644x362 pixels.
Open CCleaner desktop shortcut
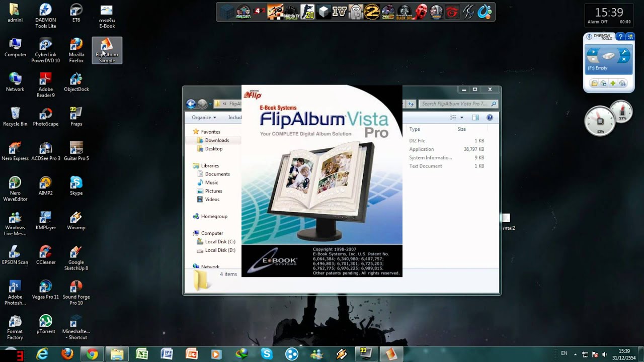tap(46, 255)
